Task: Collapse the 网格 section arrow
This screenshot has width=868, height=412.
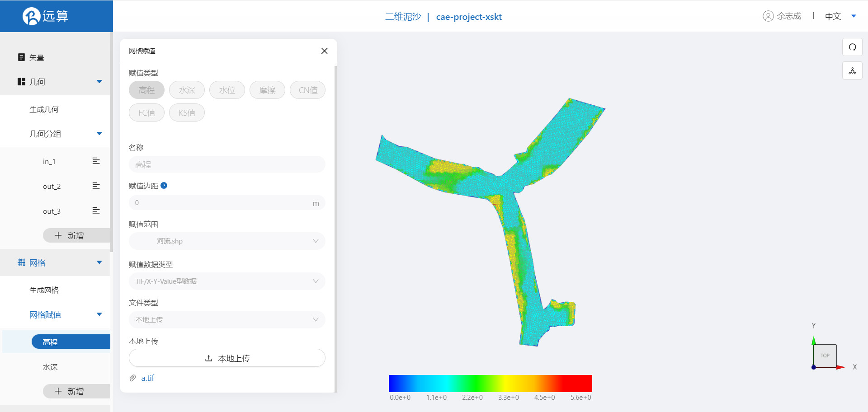Action: pyautogui.click(x=99, y=262)
